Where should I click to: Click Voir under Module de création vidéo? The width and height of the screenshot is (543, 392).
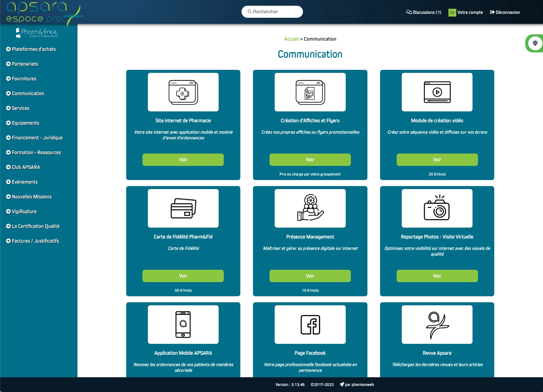[x=437, y=160]
